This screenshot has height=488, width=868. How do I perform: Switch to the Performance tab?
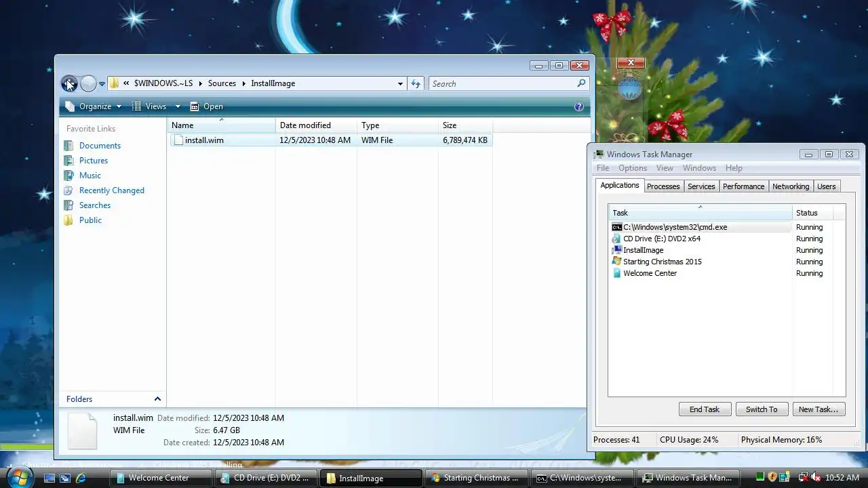click(x=743, y=186)
